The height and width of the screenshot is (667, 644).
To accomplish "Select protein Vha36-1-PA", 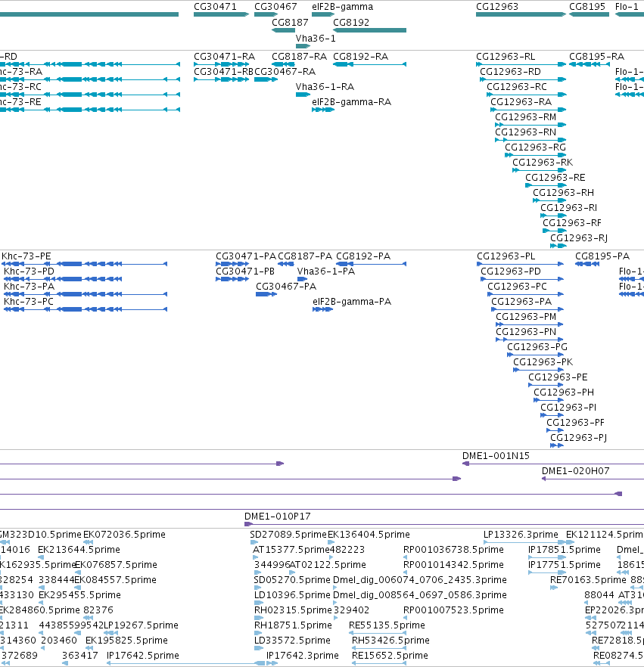I will [326, 271].
